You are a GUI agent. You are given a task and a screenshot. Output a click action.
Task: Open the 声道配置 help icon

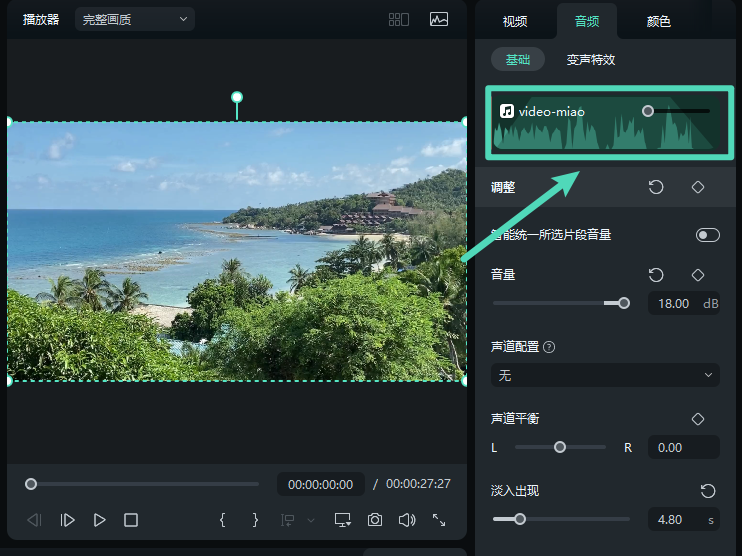tap(549, 347)
